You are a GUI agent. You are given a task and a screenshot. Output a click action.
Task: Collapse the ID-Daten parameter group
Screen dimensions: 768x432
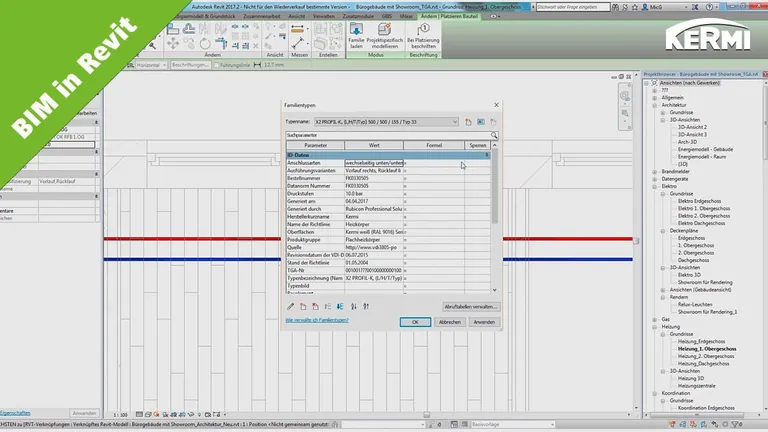click(x=487, y=155)
